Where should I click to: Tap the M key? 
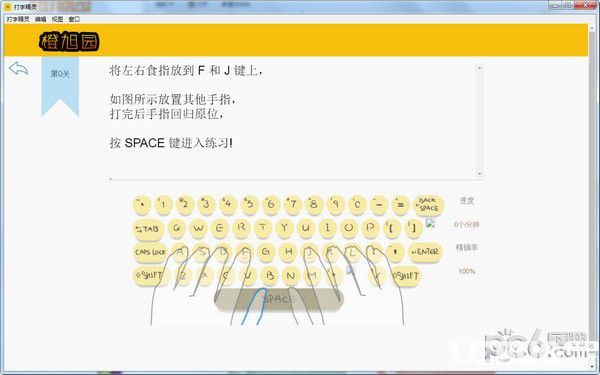(312, 276)
